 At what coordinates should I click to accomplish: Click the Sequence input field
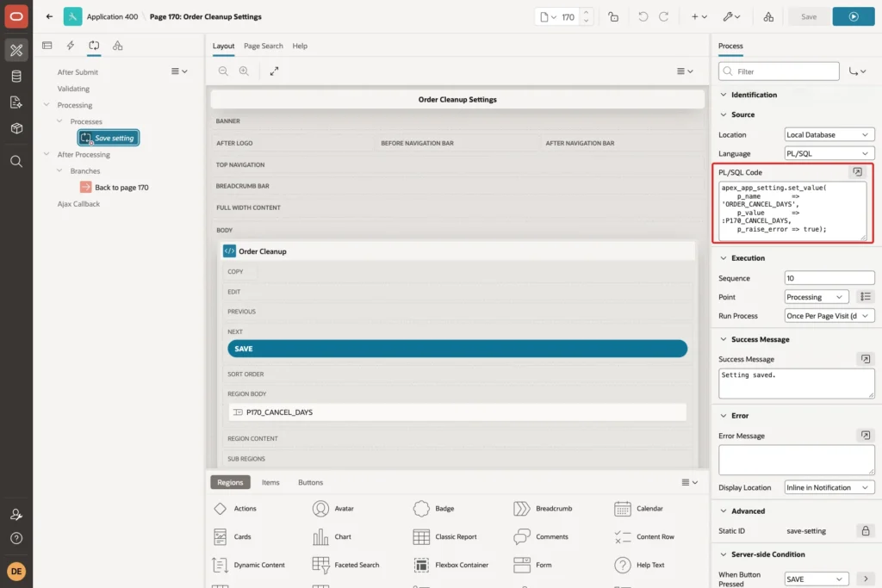(829, 278)
